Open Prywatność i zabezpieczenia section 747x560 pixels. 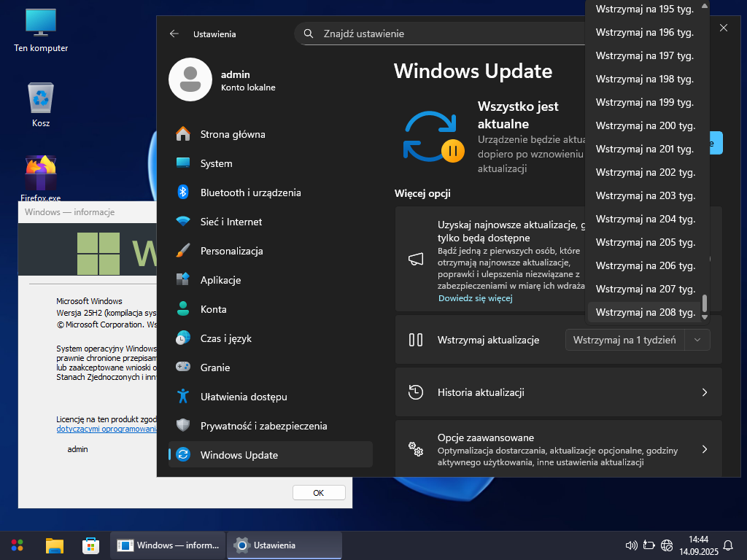263,426
